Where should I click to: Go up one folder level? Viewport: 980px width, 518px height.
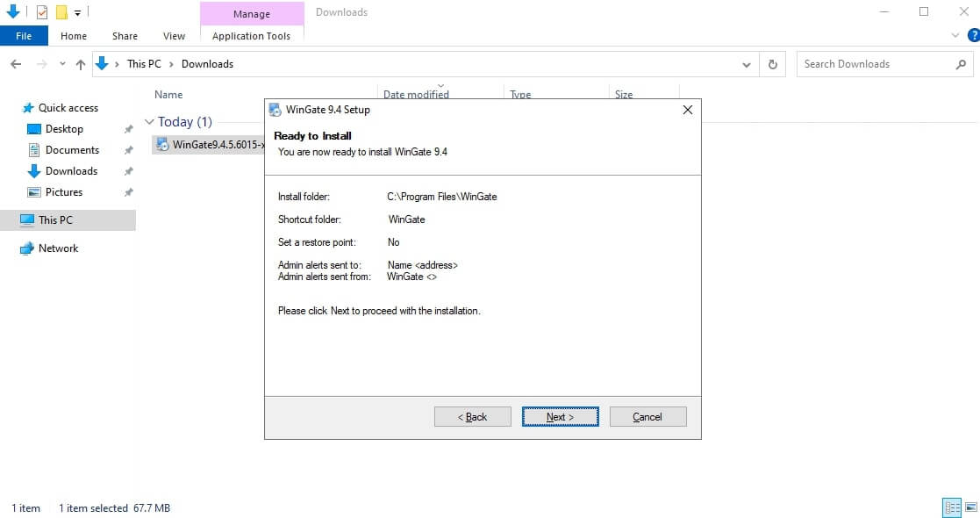(80, 64)
